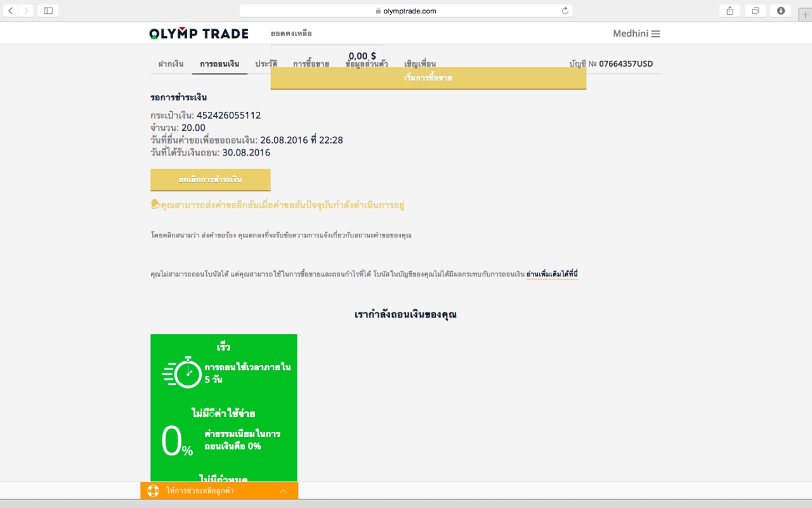The width and height of the screenshot is (812, 508).
Task: Show the Safari sidebar
Action: (48, 11)
